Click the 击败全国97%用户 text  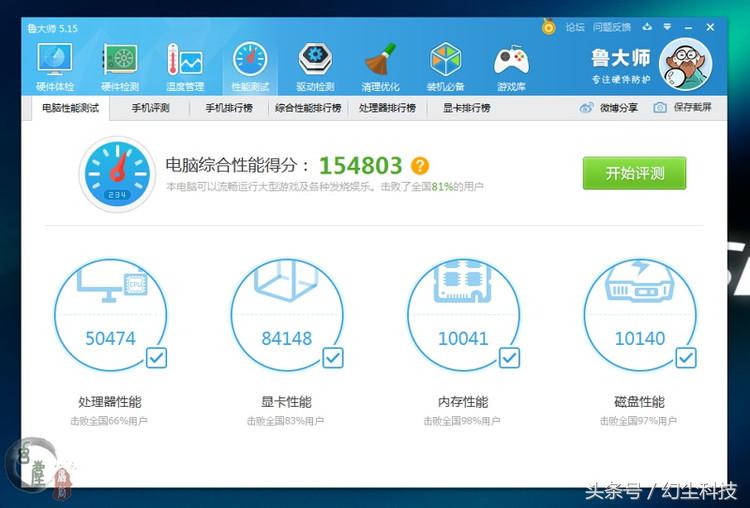click(638, 421)
